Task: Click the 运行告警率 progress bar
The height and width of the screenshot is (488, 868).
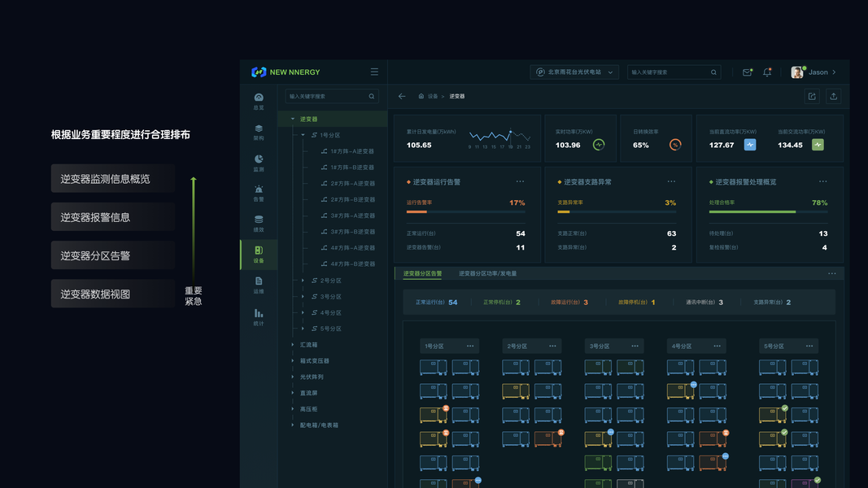Action: 465,212
